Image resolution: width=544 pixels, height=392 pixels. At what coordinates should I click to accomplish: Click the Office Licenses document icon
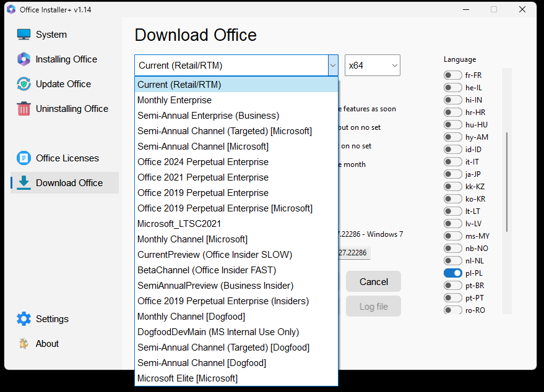pyautogui.click(x=24, y=158)
